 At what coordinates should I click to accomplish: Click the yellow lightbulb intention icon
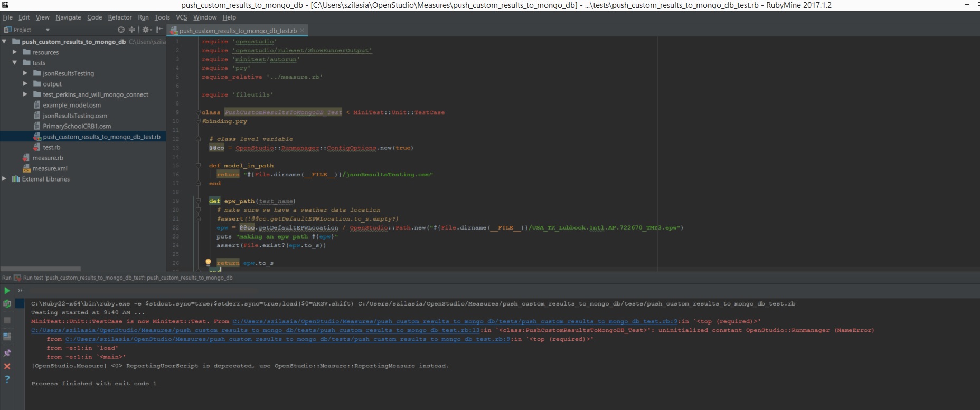208,262
